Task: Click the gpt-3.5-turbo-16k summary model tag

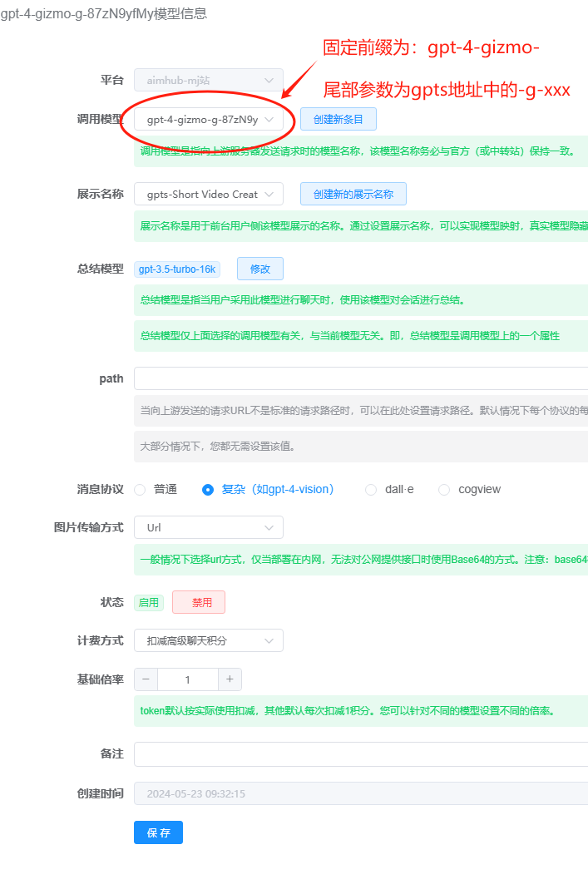Action: pos(177,269)
